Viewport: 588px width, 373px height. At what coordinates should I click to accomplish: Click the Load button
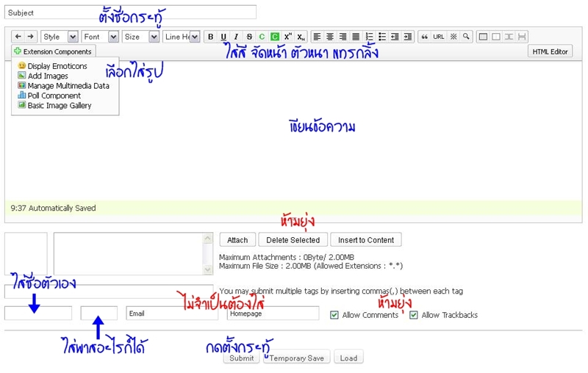(x=348, y=358)
